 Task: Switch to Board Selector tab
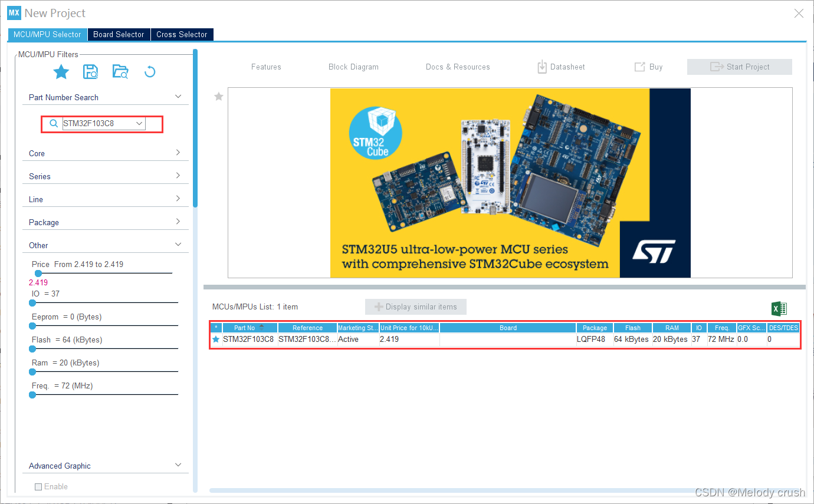click(x=119, y=34)
